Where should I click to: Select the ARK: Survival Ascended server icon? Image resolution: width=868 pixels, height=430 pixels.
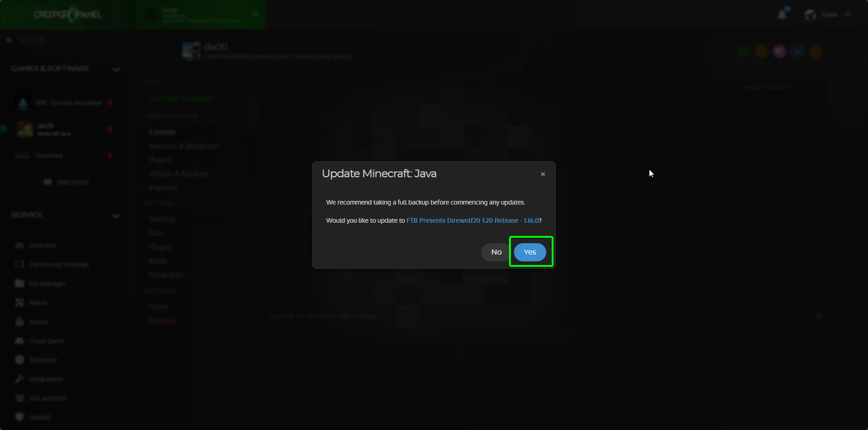click(23, 103)
